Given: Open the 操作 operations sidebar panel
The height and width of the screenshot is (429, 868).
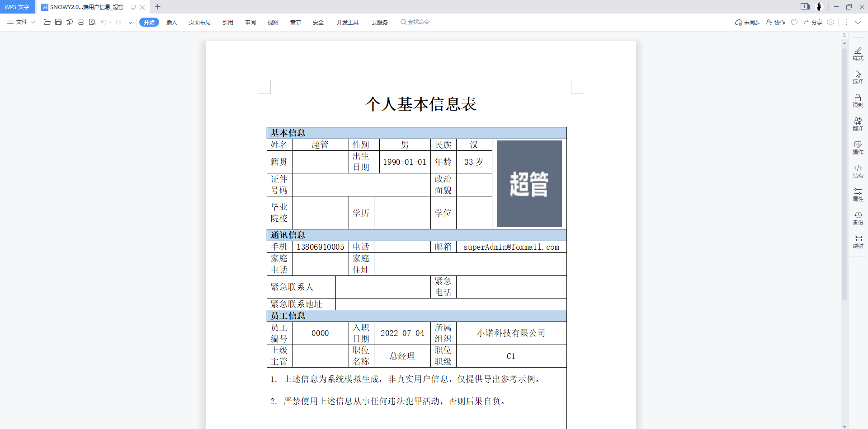Looking at the screenshot, I should (x=858, y=148).
